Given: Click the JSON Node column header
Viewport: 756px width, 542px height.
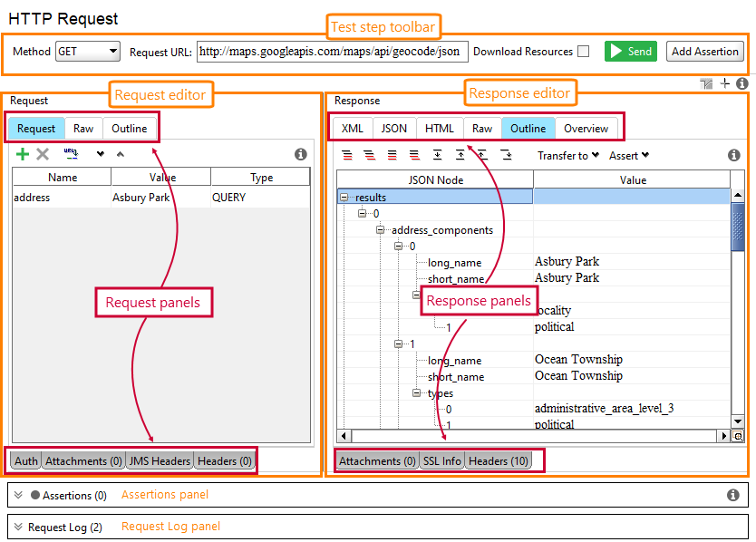Looking at the screenshot, I should (x=435, y=179).
